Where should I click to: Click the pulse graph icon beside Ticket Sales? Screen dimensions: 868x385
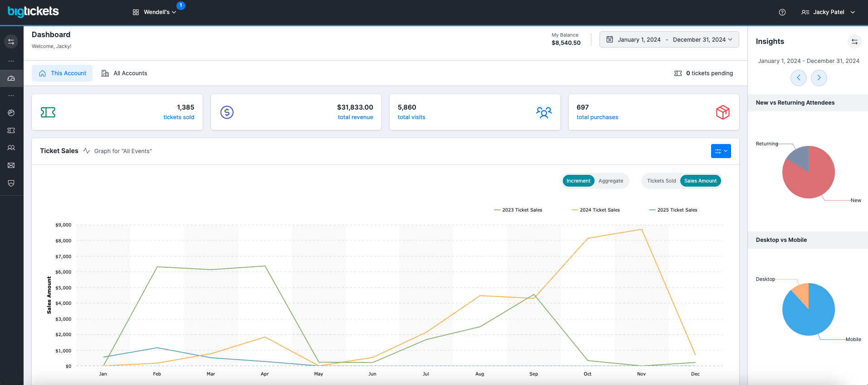tap(87, 151)
